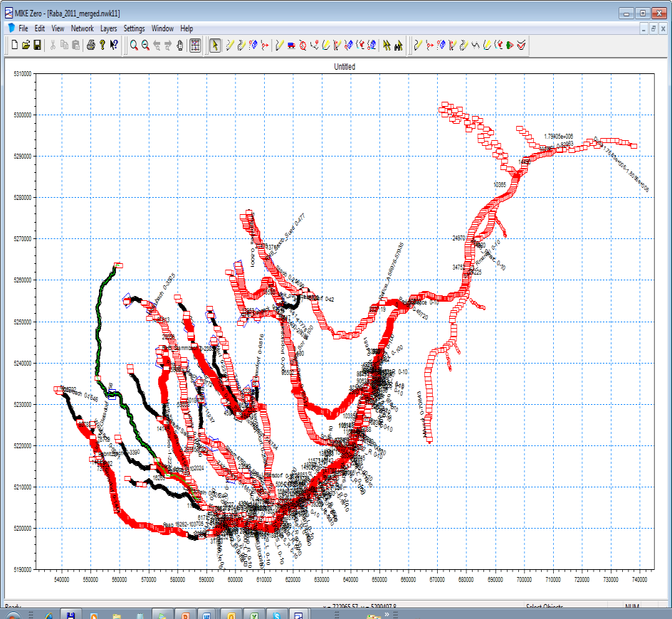Create a new file with the New icon
The image size is (672, 619).
coord(14,45)
